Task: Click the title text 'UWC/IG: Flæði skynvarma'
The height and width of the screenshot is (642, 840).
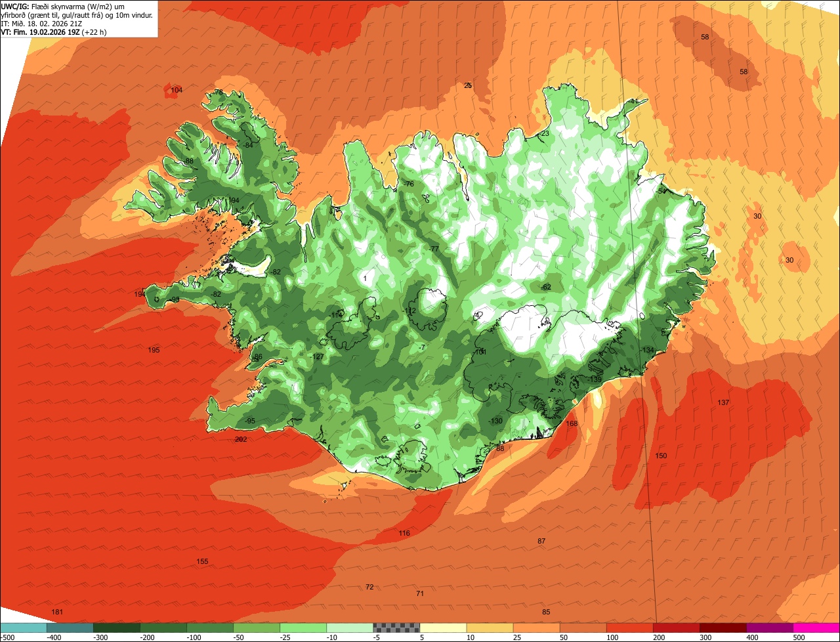Action: tap(44, 7)
